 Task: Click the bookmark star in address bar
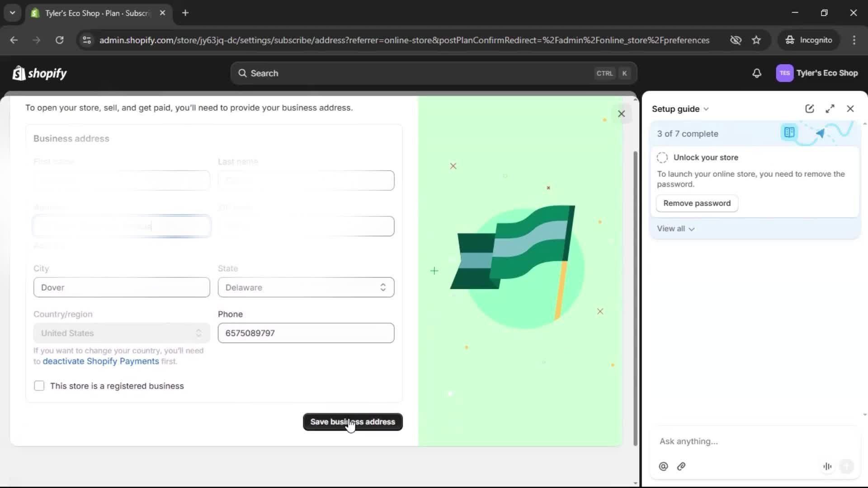tap(756, 40)
